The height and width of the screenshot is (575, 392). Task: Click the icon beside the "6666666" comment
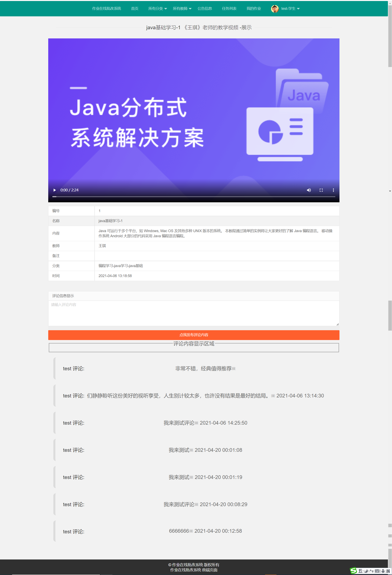pos(191,531)
